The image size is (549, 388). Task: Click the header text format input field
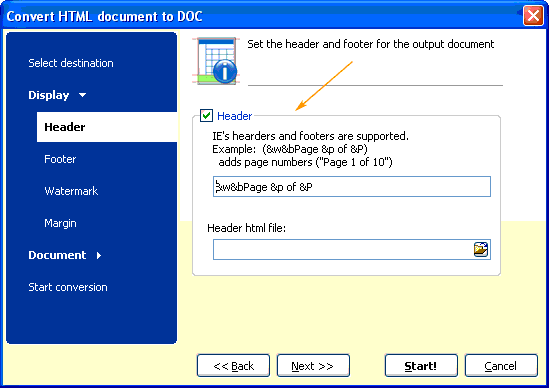(352, 187)
